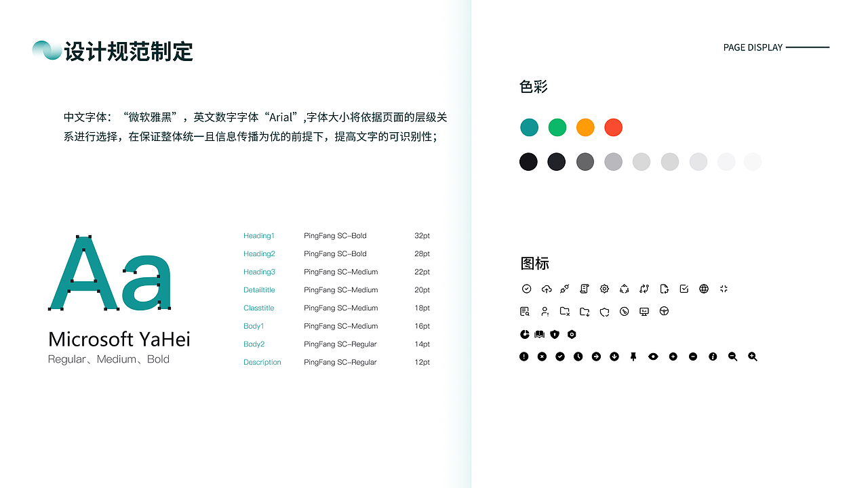Click the monitor display icon
The width and height of the screenshot is (868, 488).
[x=644, y=311]
